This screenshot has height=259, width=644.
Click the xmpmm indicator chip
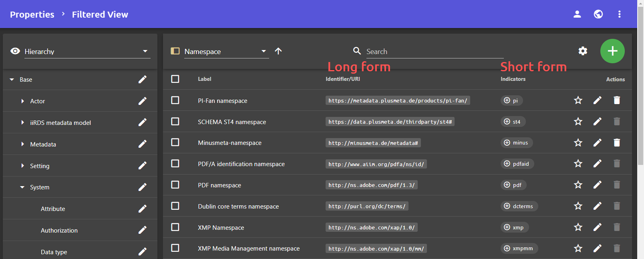[519, 249]
